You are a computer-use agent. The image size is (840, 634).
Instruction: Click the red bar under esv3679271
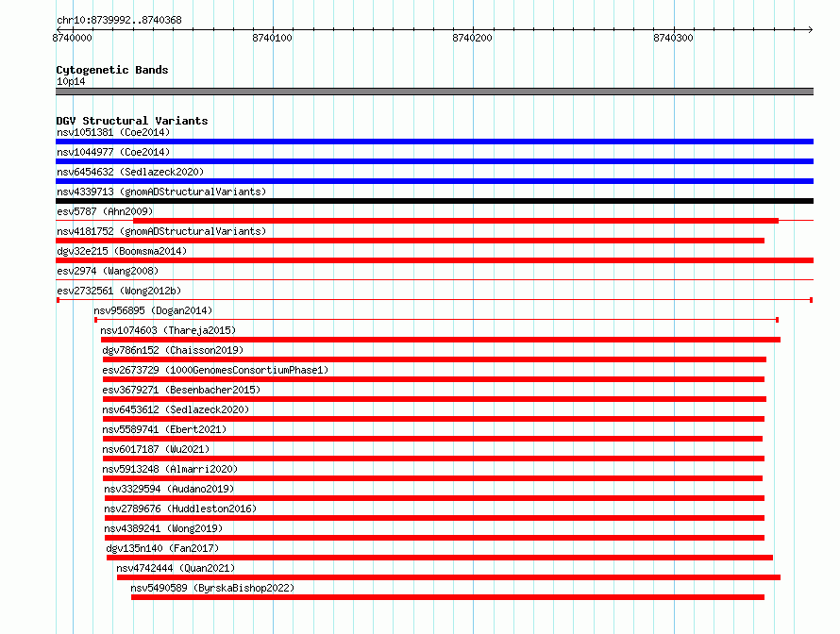pos(434,399)
